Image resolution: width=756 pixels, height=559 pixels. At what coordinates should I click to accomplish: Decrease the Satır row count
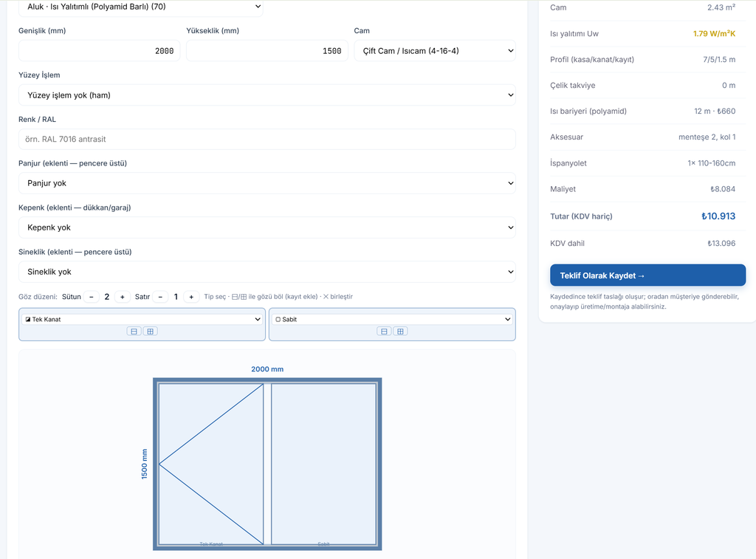[160, 297]
